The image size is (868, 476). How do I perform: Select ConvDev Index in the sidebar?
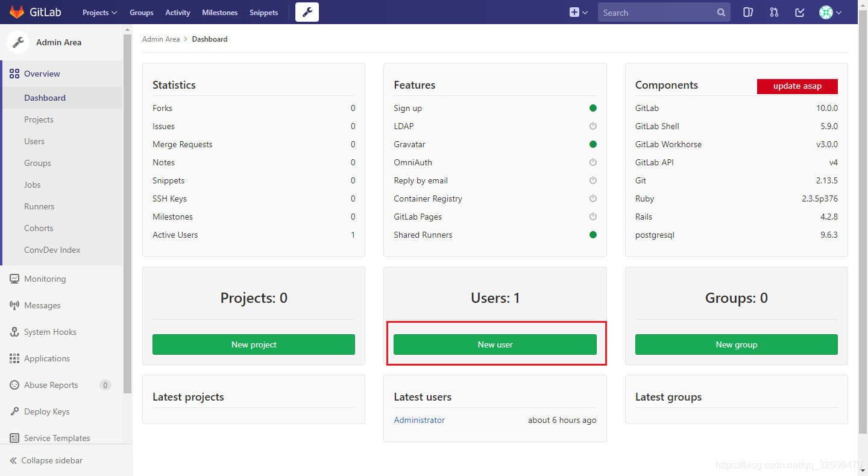[x=52, y=250]
